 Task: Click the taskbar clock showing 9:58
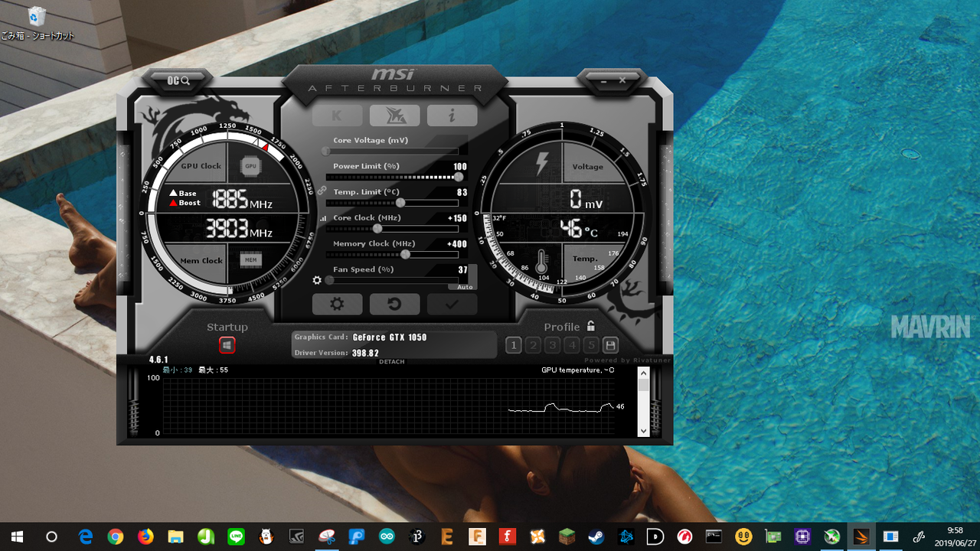(955, 536)
